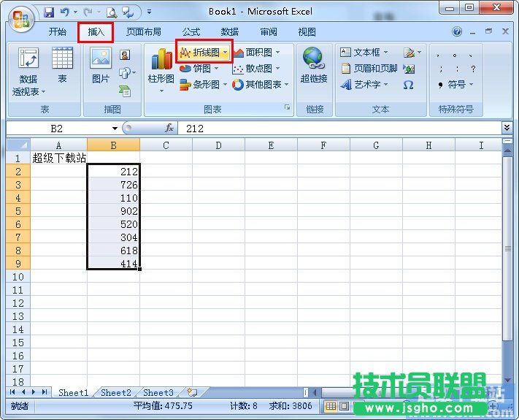
Task: Open the line chart (折线图) dropdown
Action: pyautogui.click(x=226, y=53)
